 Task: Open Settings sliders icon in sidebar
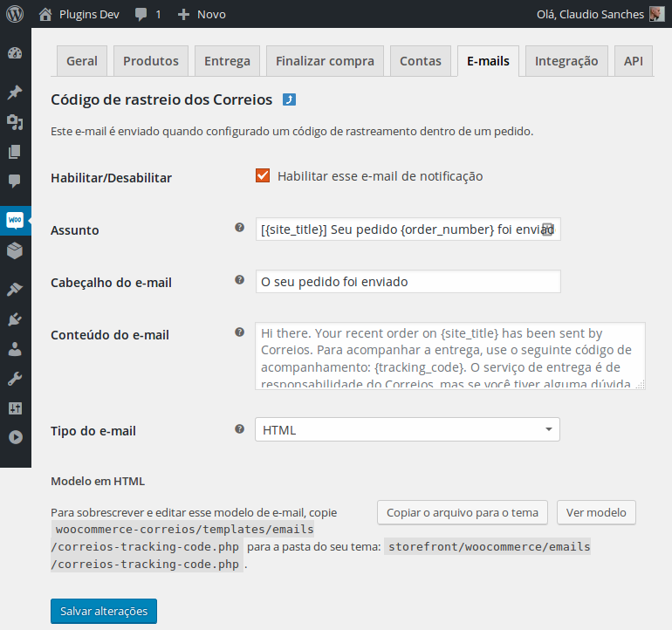pos(15,408)
